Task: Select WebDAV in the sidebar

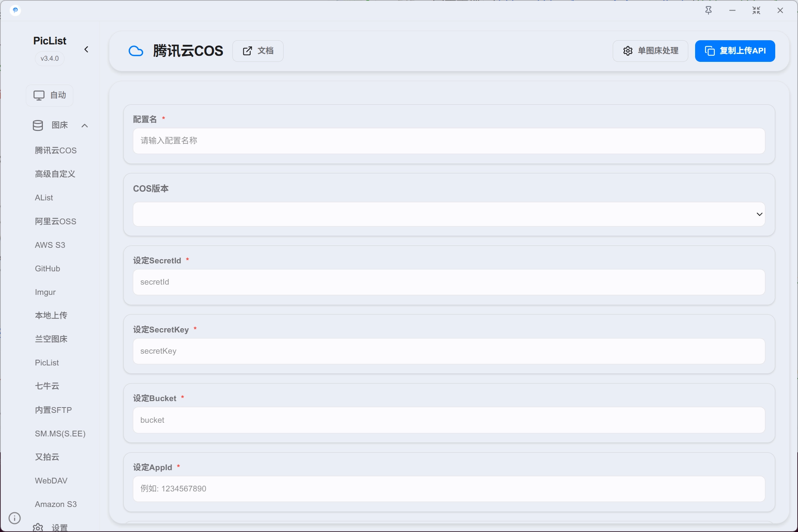Action: click(x=51, y=481)
